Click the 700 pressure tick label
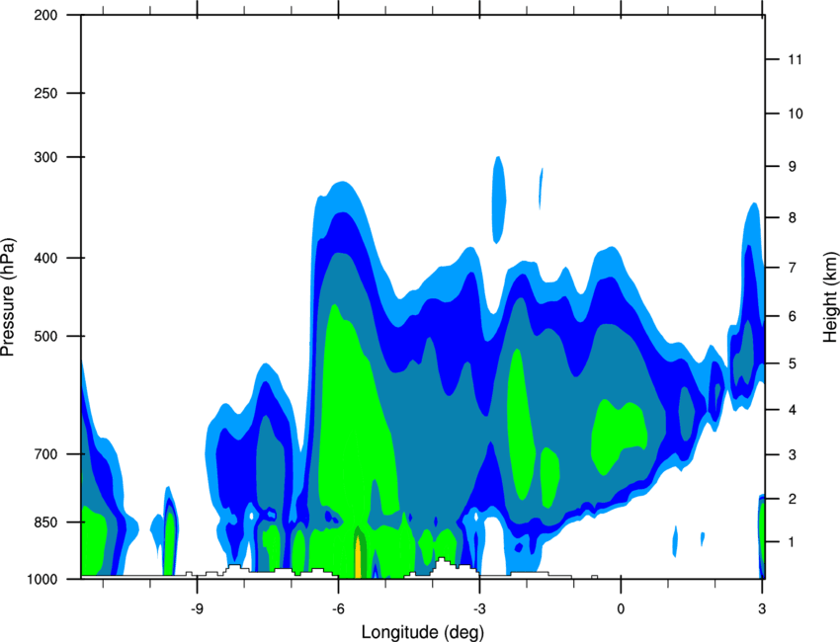This screenshot has width=840, height=642. pyautogui.click(x=45, y=454)
